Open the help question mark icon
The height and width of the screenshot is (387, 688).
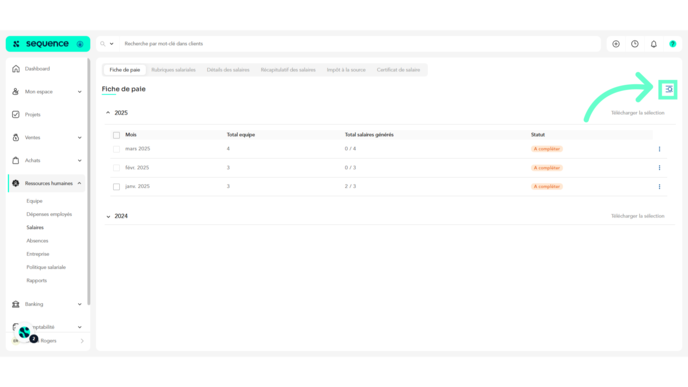pyautogui.click(x=673, y=44)
